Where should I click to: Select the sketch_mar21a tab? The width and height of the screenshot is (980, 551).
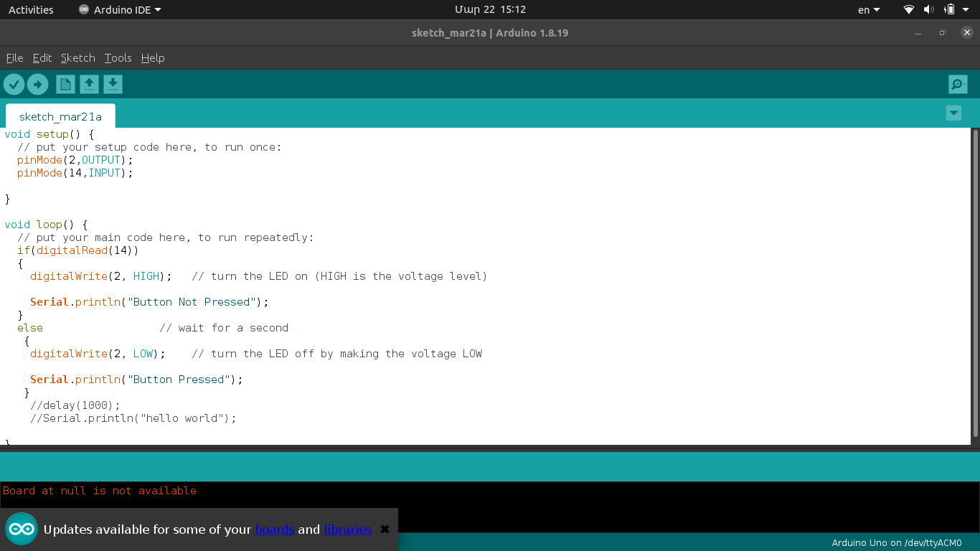(60, 116)
